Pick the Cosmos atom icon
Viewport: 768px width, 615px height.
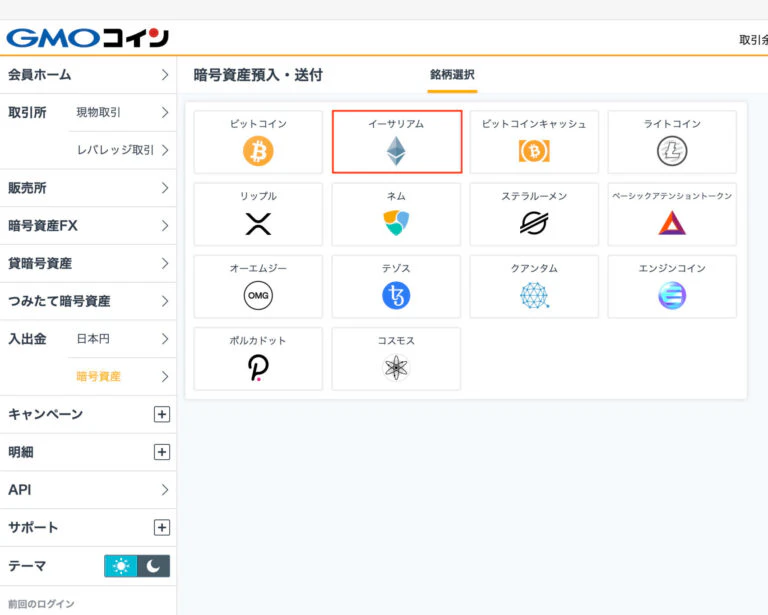tap(396, 368)
